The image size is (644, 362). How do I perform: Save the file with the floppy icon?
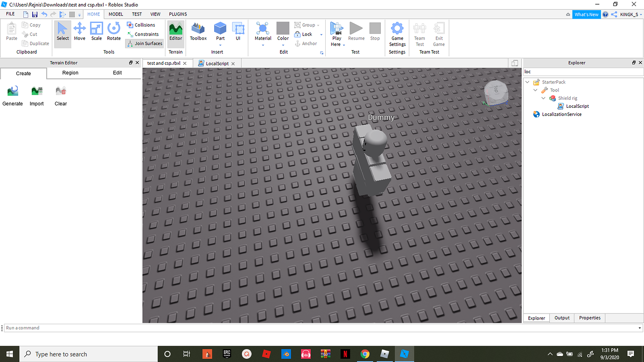coord(35,14)
